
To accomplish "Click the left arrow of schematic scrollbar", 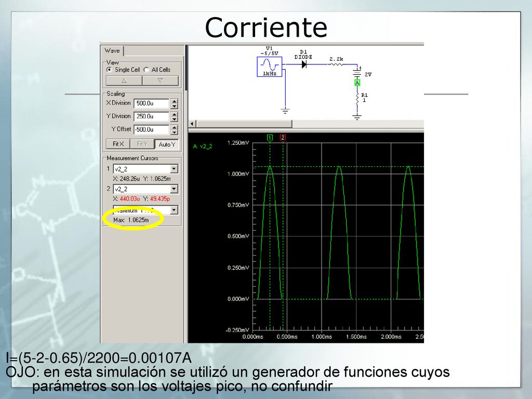I will 192,124.
